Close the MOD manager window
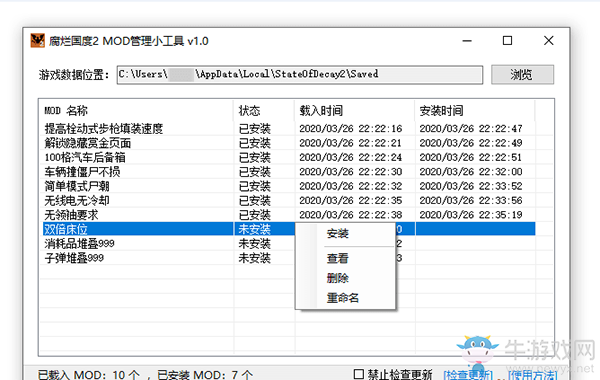Image resolution: width=600 pixels, height=380 pixels. point(549,41)
